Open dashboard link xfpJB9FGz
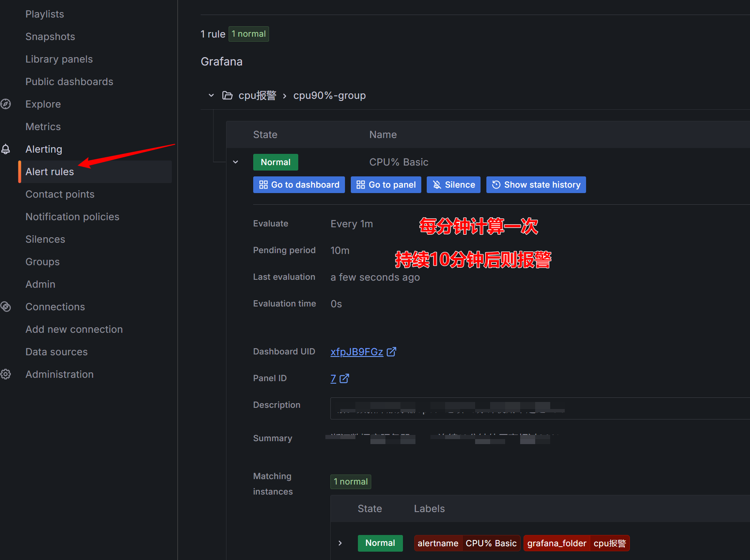Screen dimensions: 750x560 pyautogui.click(x=357, y=352)
